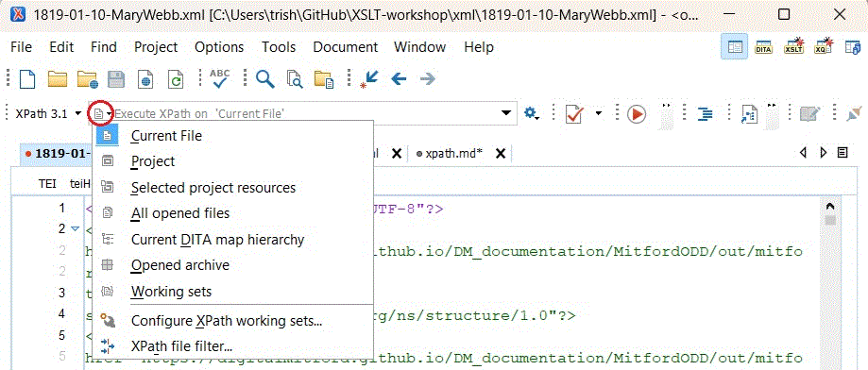
Task: Navigate back with the left arrow
Action: pos(399,79)
